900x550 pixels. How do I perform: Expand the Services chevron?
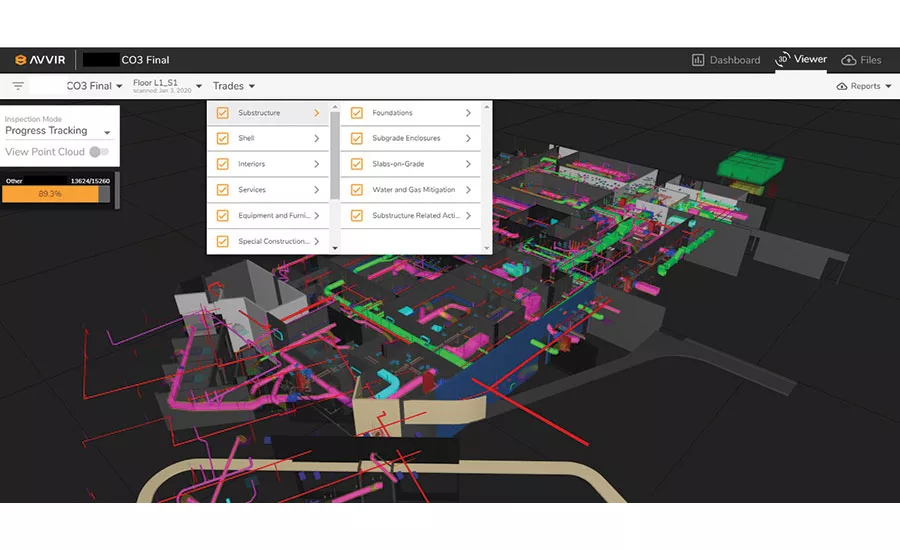click(x=316, y=190)
